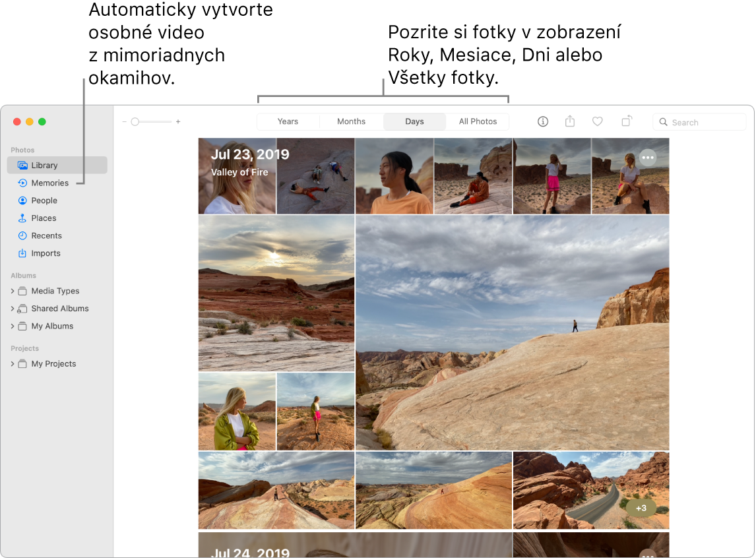Click the Get Info toolbar icon

pos(543,121)
